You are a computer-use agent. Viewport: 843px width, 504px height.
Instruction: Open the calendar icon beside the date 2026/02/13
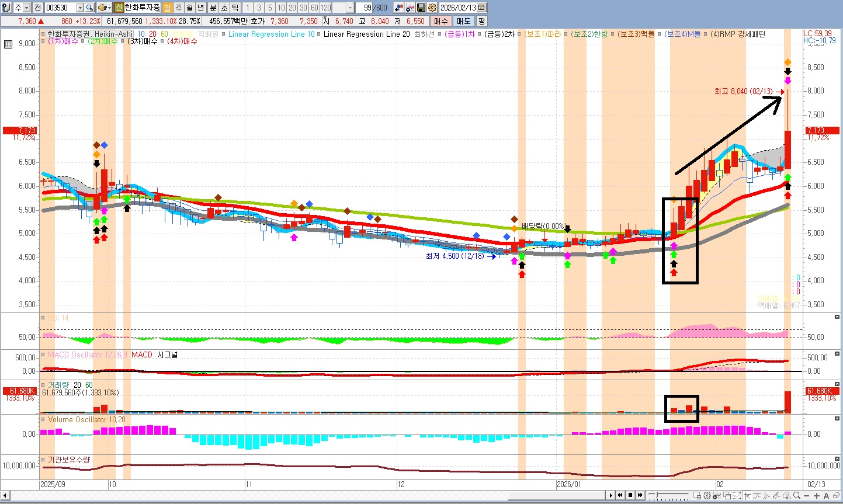pyautogui.click(x=481, y=8)
